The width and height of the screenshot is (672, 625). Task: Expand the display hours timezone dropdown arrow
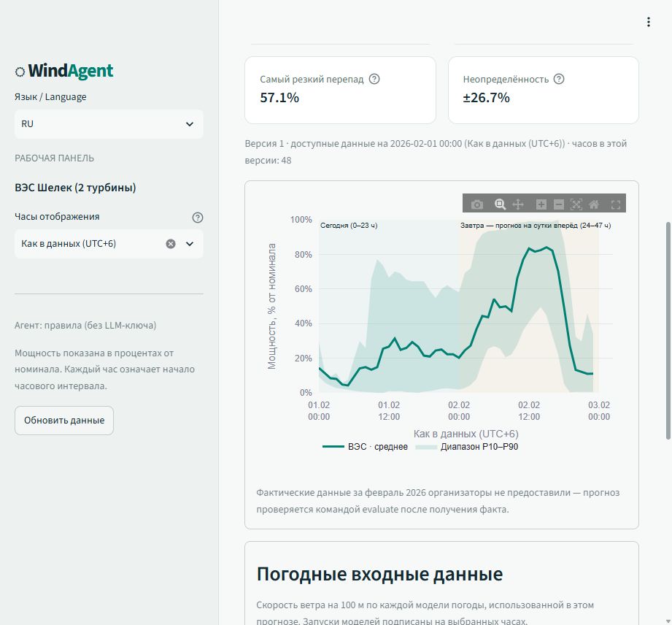pyautogui.click(x=190, y=244)
